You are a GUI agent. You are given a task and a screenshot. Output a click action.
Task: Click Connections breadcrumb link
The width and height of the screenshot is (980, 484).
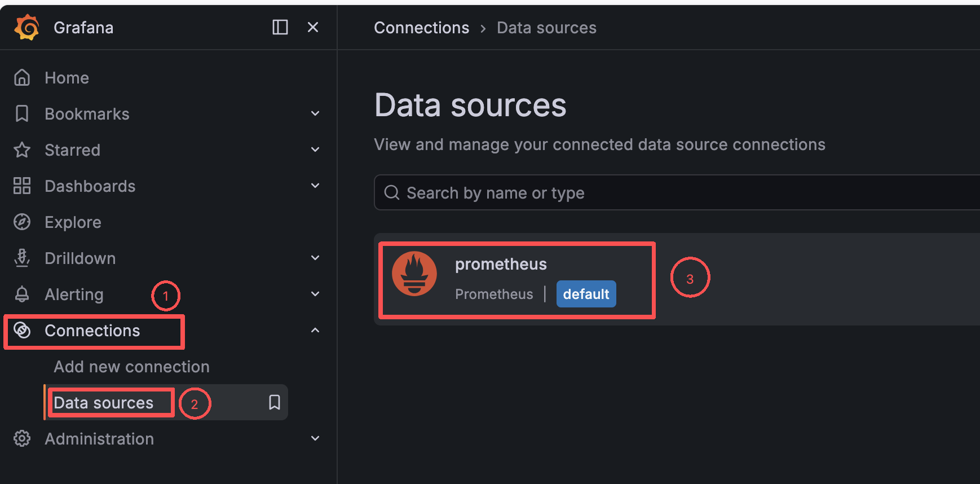[x=421, y=28]
